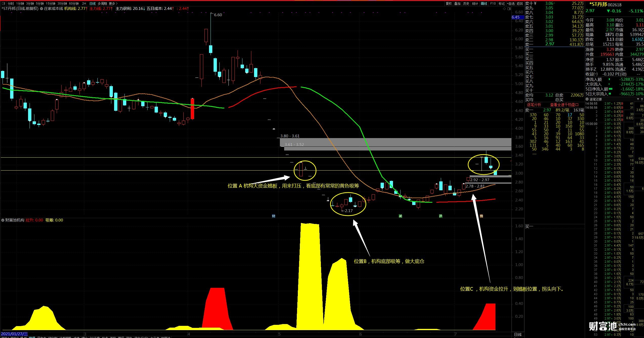Expand 更多 periods chevron
644x338 pixels.
coord(116,4)
